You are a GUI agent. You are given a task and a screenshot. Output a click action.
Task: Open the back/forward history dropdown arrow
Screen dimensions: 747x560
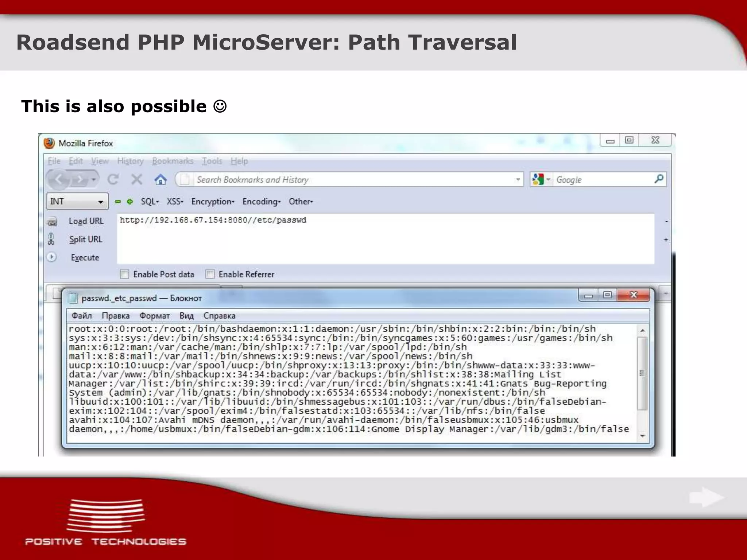[94, 179]
